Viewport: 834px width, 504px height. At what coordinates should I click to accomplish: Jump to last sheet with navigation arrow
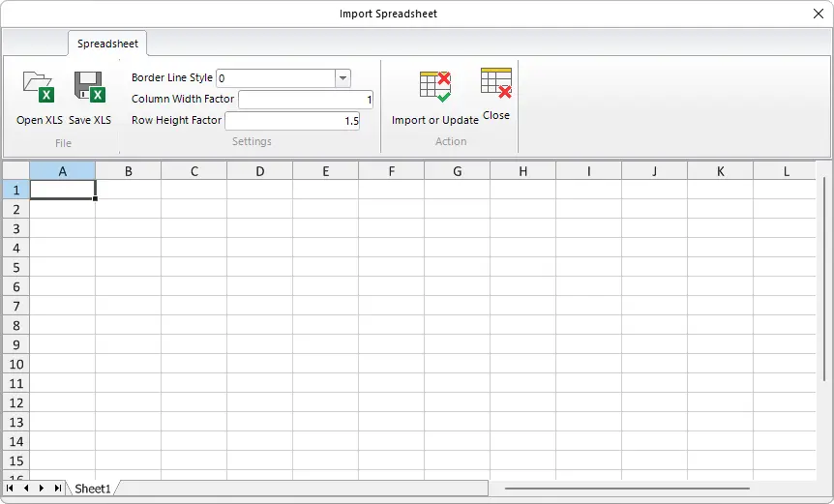coord(58,489)
